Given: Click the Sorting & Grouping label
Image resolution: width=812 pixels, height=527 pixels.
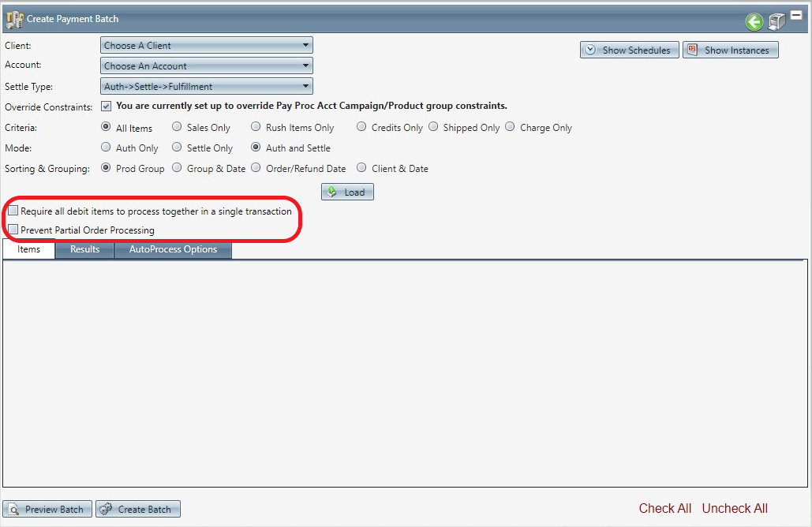Looking at the screenshot, I should click(x=47, y=169).
